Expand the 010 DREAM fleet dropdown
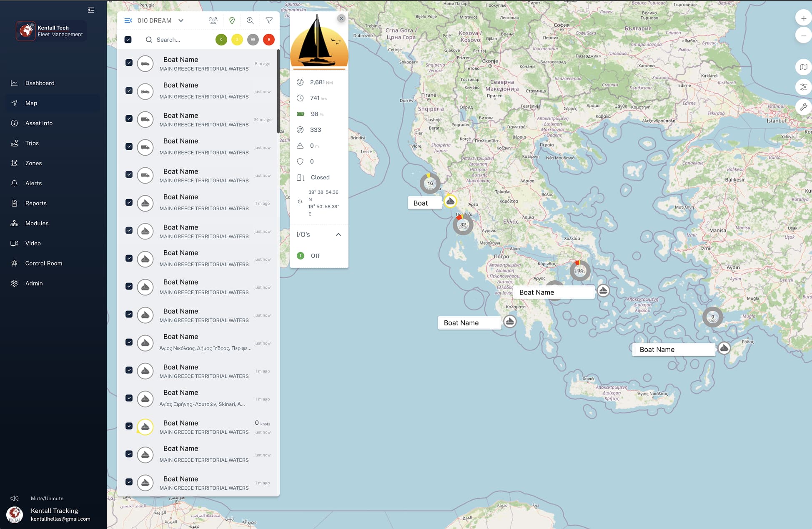 pos(181,20)
